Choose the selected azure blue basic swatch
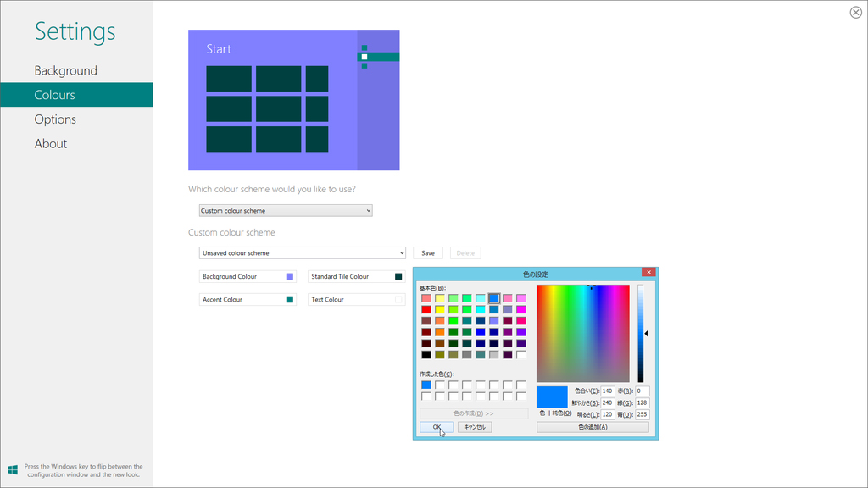 494,298
